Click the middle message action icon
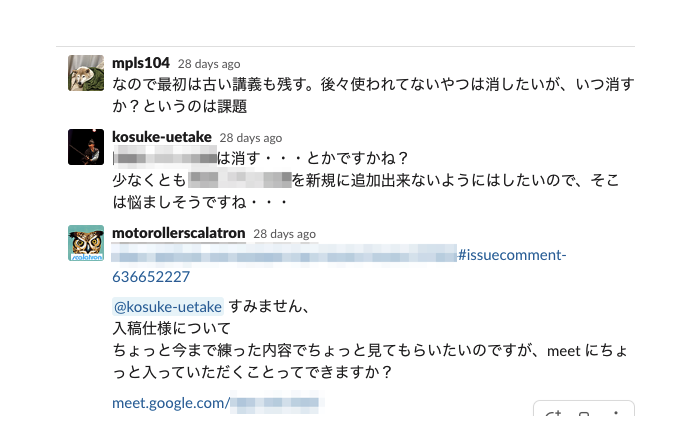This screenshot has width=682, height=444. tap(585, 414)
